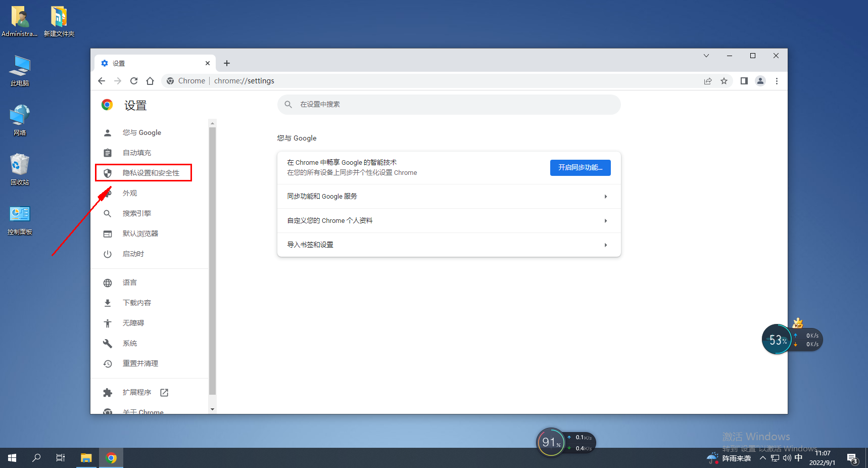Open the share page icon
This screenshot has height=468, width=868.
[708, 81]
